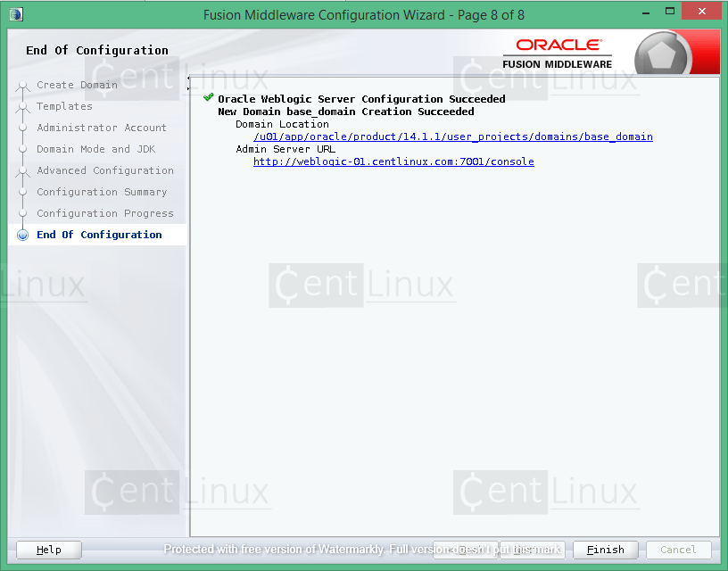Image resolution: width=728 pixels, height=571 pixels.
Task: Click the green success checkmark icon
Action: click(x=209, y=97)
